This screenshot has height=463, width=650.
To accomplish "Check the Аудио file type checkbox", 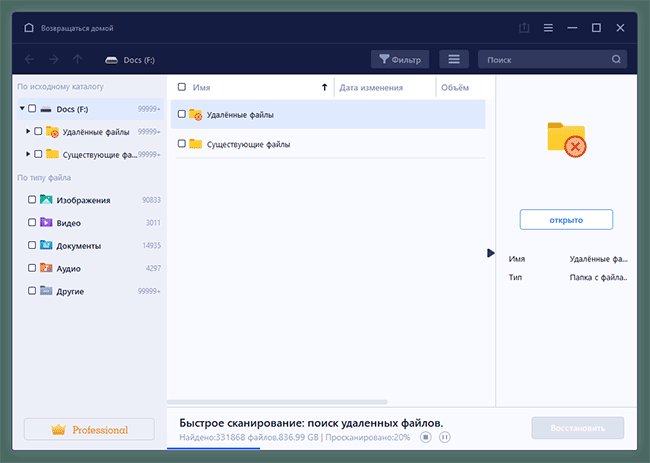I will 32,268.
